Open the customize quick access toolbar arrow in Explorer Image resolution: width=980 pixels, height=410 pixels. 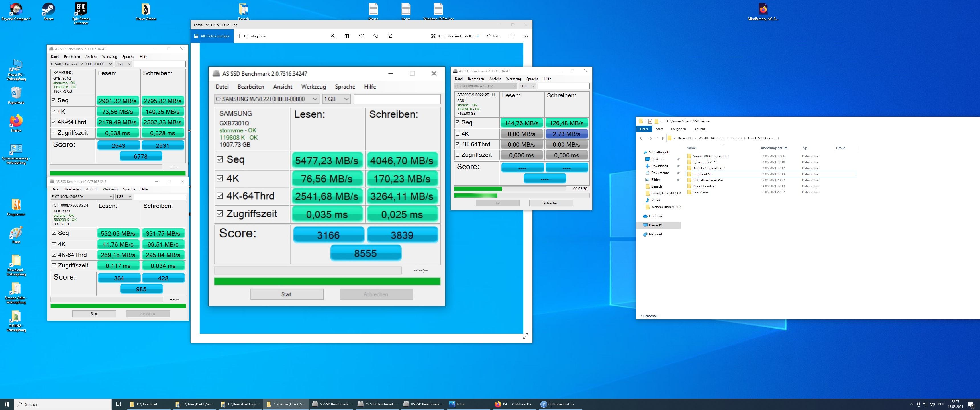pos(661,121)
